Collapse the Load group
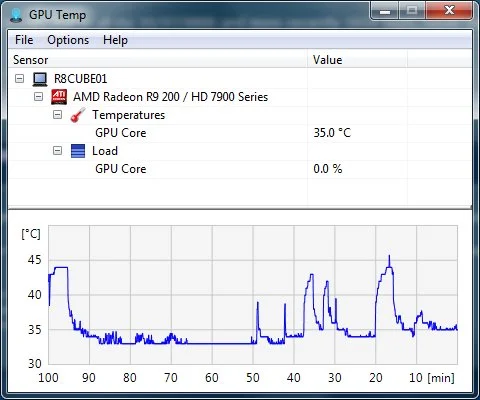 58,151
